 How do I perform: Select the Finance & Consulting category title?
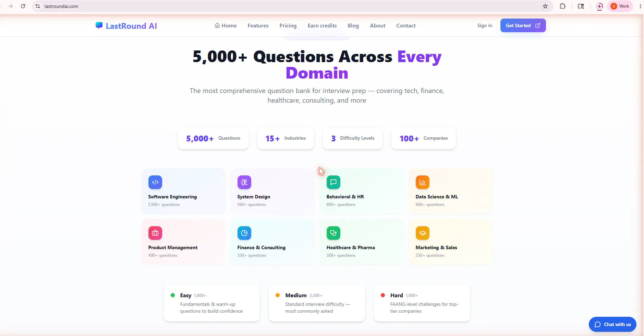tap(261, 247)
